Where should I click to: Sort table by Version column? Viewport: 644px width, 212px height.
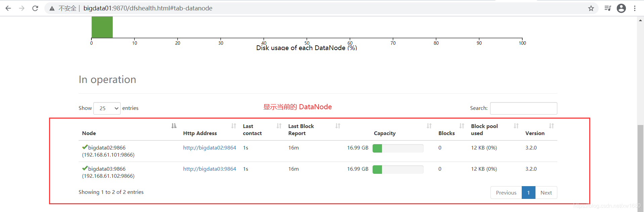click(x=551, y=126)
